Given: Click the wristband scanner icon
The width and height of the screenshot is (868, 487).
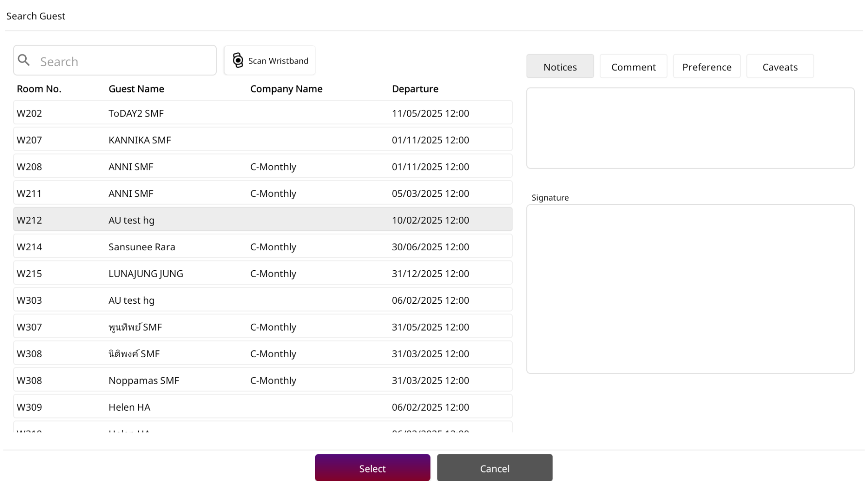Looking at the screenshot, I should [238, 60].
